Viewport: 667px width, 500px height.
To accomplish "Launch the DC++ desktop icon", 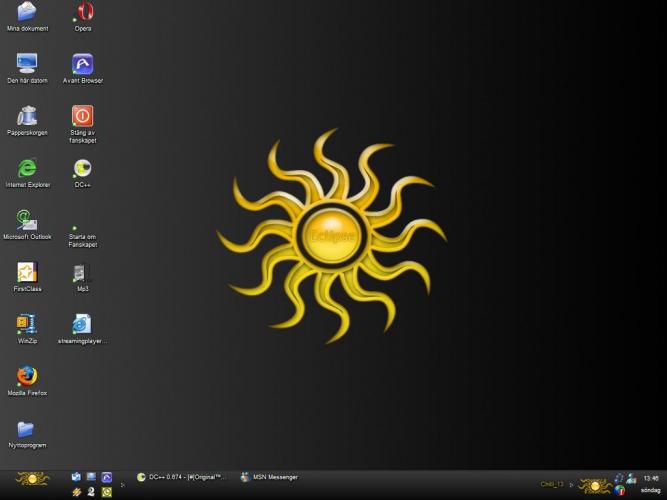I will coord(83,168).
